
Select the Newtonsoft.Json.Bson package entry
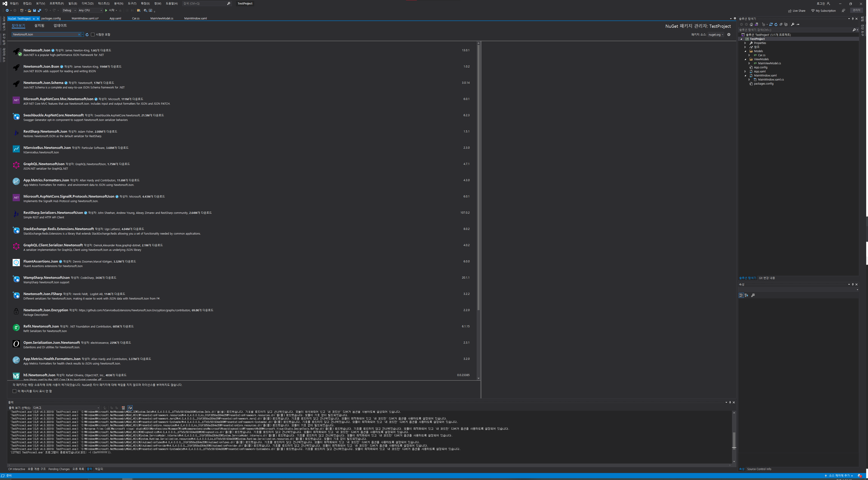(242, 69)
